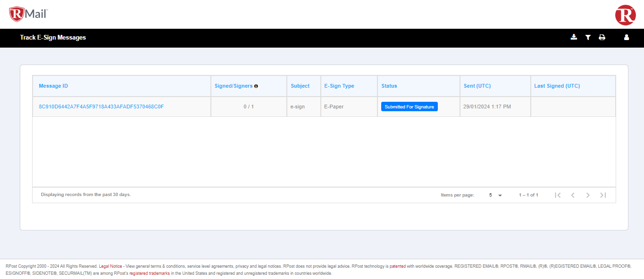Click the Subject column header
Viewport: 644px width, 279px height.
[x=300, y=86]
